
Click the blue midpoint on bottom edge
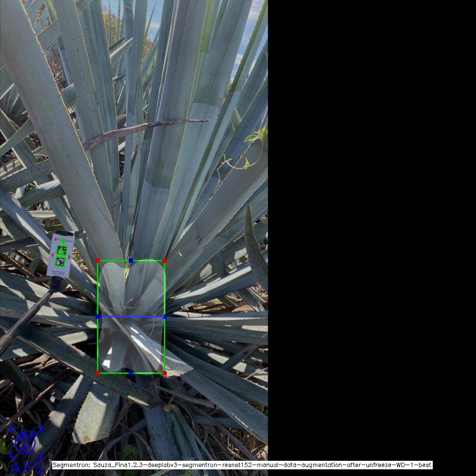[131, 373]
